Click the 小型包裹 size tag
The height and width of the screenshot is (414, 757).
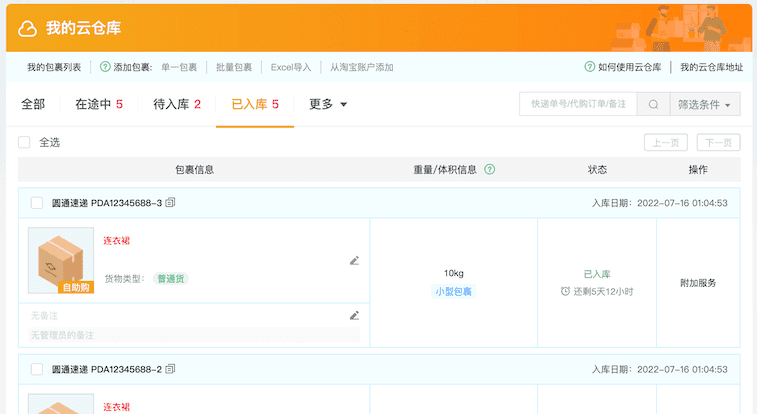[x=453, y=291]
